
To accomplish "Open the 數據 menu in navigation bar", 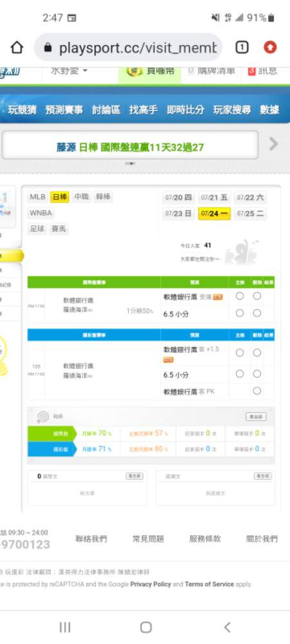I will 269,109.
